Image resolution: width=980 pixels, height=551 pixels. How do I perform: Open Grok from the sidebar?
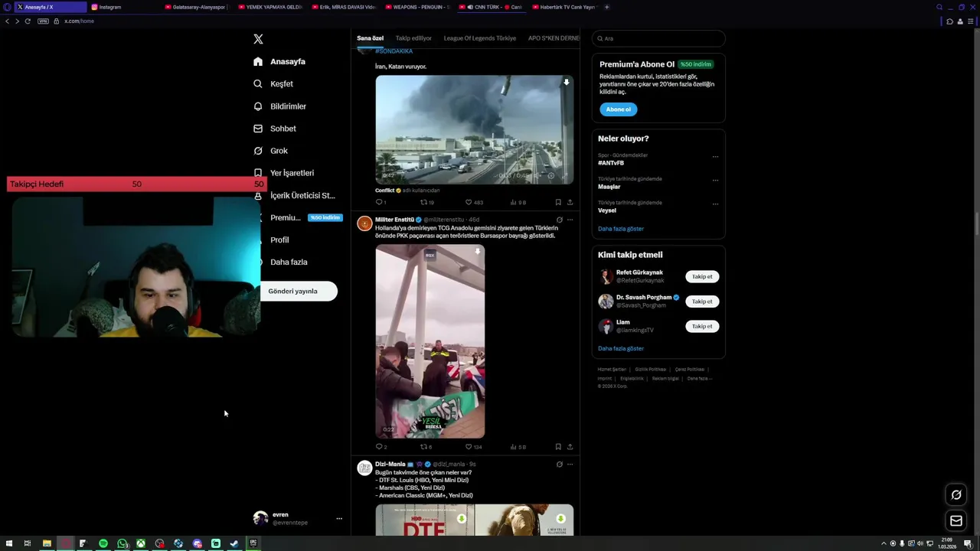click(270, 151)
